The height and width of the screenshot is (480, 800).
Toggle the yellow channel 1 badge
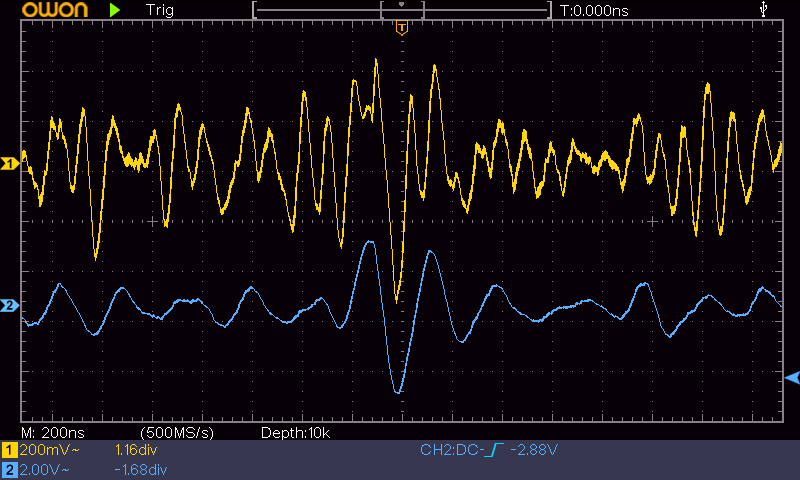point(10,452)
